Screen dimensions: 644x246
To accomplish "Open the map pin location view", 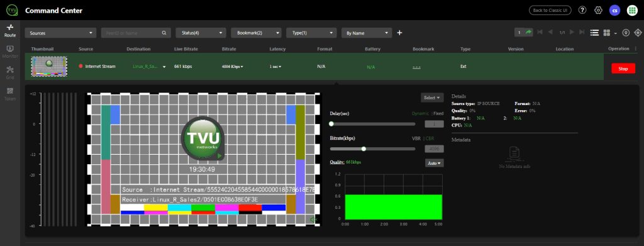I will pyautogui.click(x=626, y=33).
